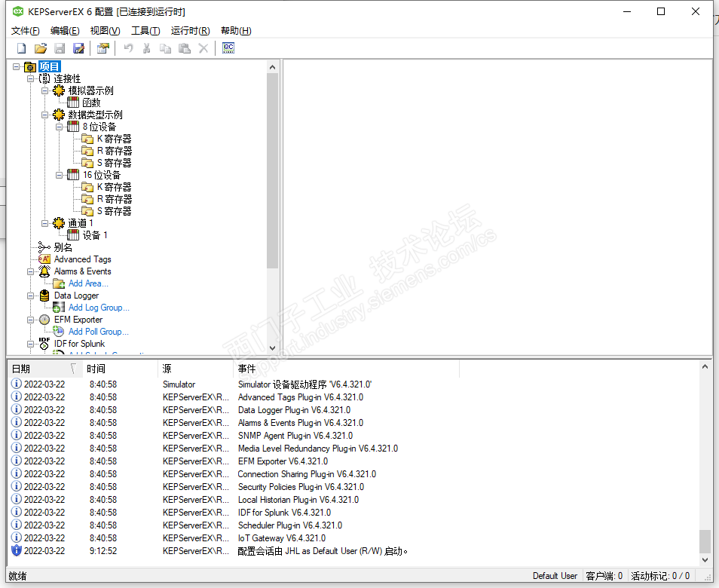Open the project properties toolbar icon
Viewport: 719px width, 588px height.
103,48
